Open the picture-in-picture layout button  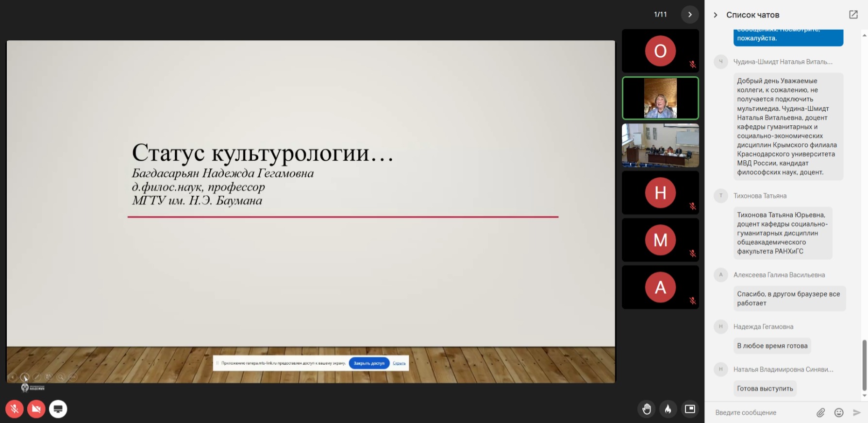tap(690, 409)
